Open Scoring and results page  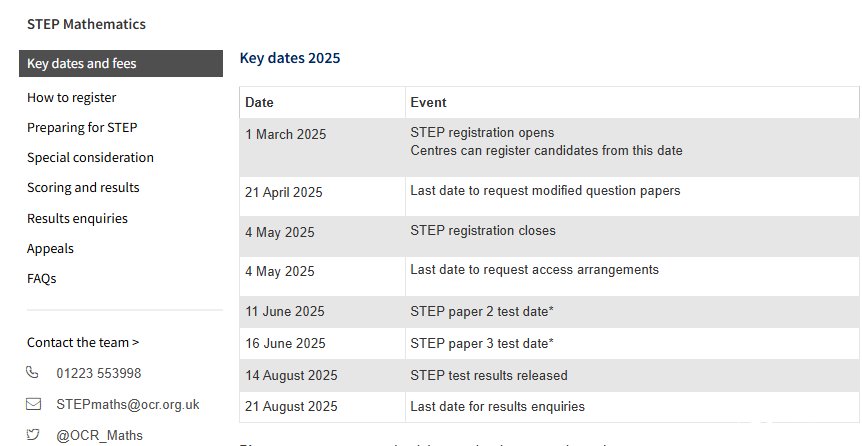(83, 188)
